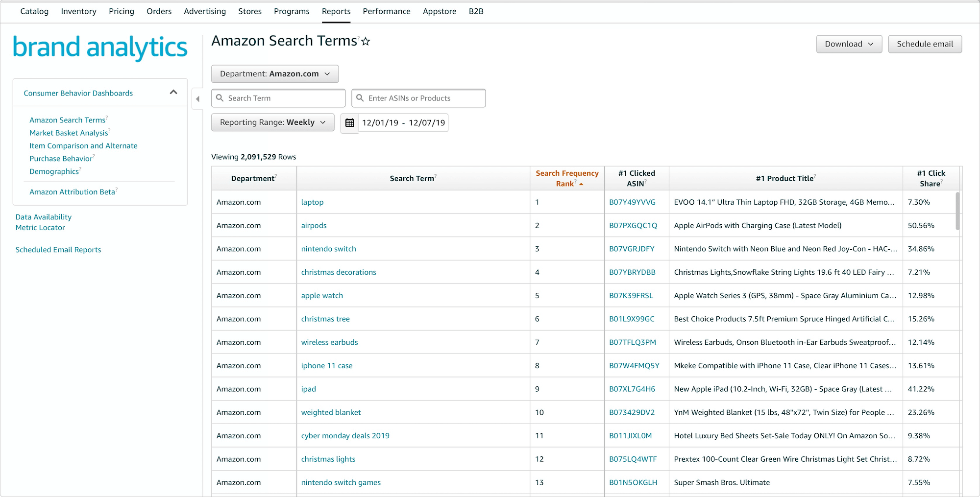Open Demographics dashboard
The image size is (980, 497).
tap(54, 171)
